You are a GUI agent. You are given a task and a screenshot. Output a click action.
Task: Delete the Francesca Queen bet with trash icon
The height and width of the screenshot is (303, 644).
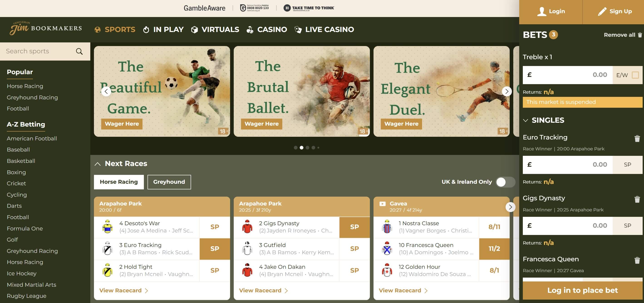pyautogui.click(x=637, y=260)
